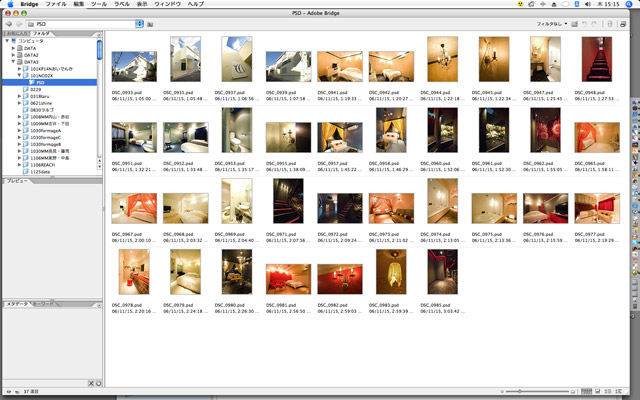This screenshot has height=400, width=640.
Task: Select the プレビュー panel tab
Action: (17, 181)
